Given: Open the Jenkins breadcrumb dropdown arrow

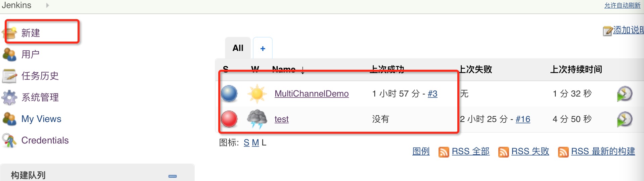Looking at the screenshot, I should pyautogui.click(x=47, y=5).
